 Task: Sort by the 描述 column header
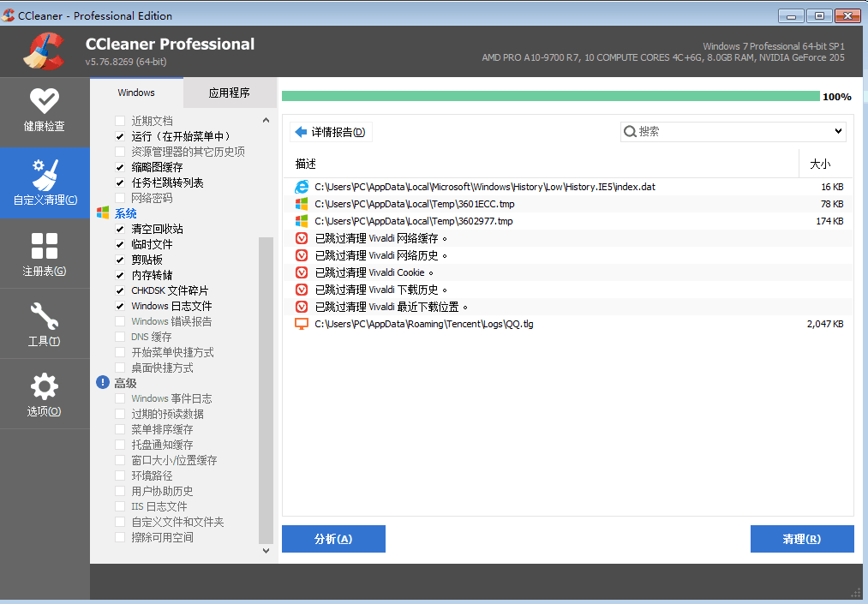(x=306, y=164)
